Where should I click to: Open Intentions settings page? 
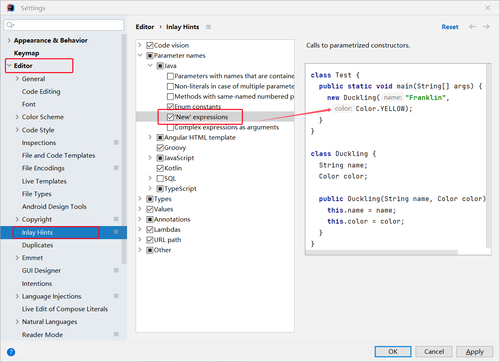(37, 283)
